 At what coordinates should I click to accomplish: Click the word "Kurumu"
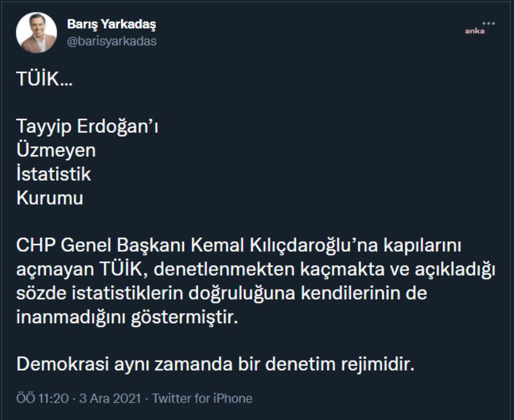coord(50,199)
